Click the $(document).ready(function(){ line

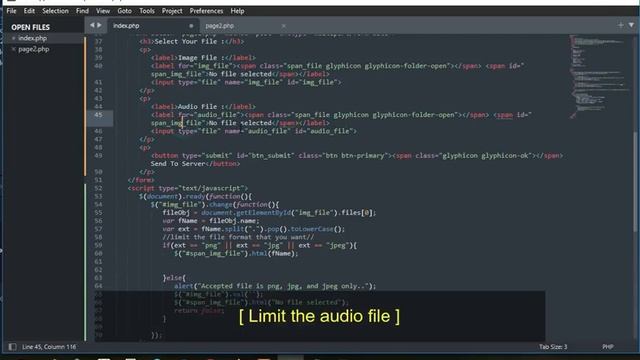click(196, 196)
